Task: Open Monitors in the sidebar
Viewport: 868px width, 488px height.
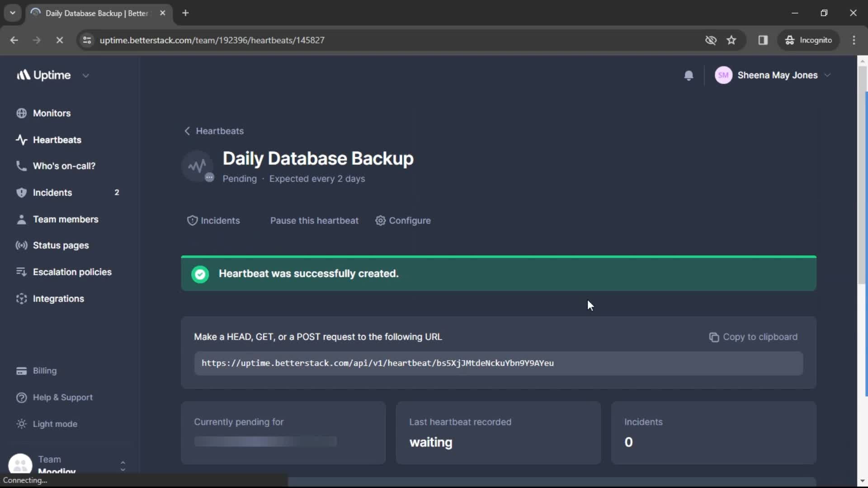Action: (52, 113)
